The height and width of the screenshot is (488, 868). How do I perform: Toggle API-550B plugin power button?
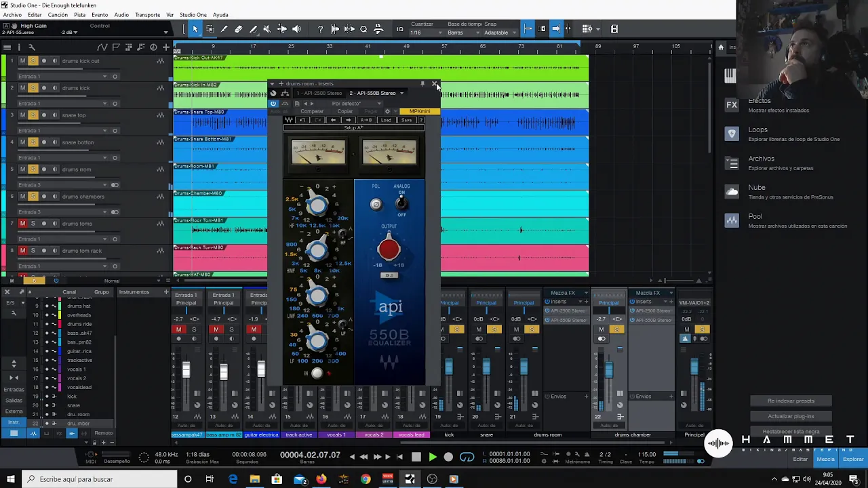273,104
